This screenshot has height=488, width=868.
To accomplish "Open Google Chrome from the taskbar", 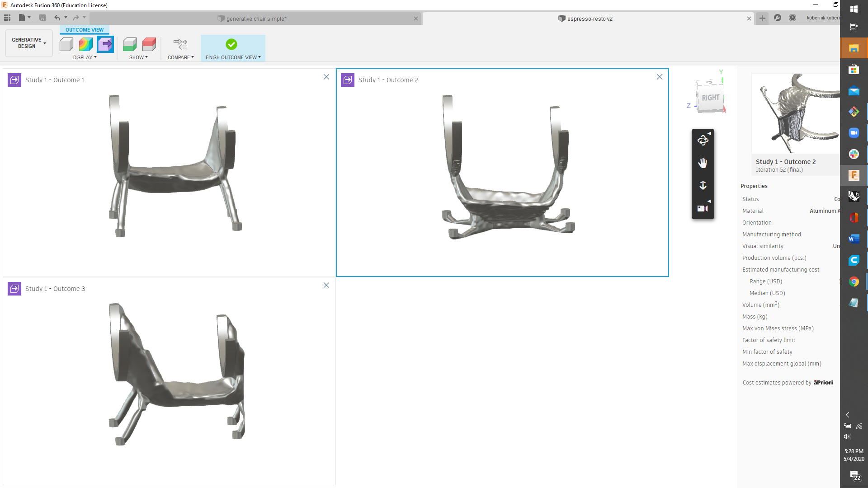I will tap(854, 282).
